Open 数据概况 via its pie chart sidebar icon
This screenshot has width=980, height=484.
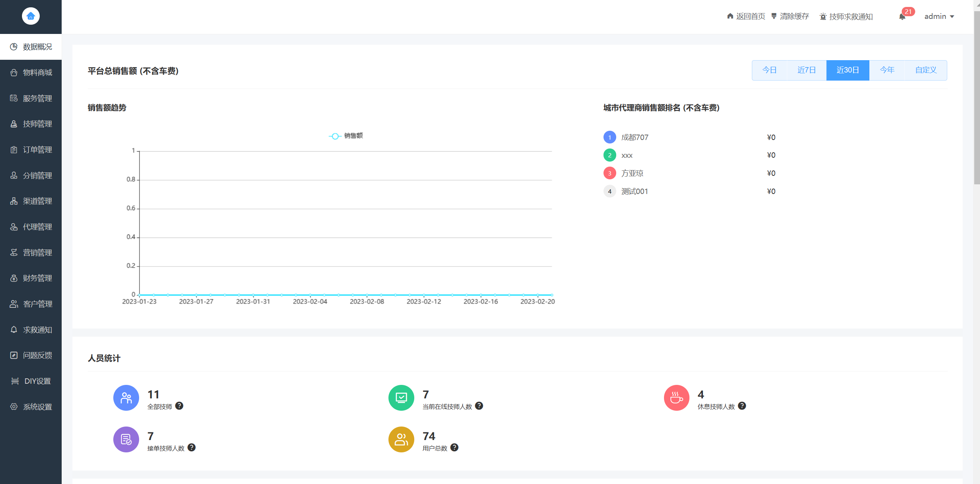coord(14,46)
